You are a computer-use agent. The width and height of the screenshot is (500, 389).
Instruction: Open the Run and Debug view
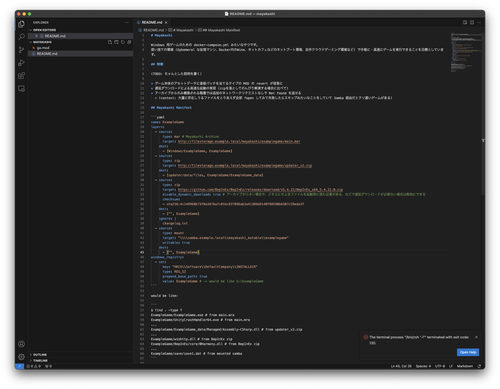click(21, 63)
